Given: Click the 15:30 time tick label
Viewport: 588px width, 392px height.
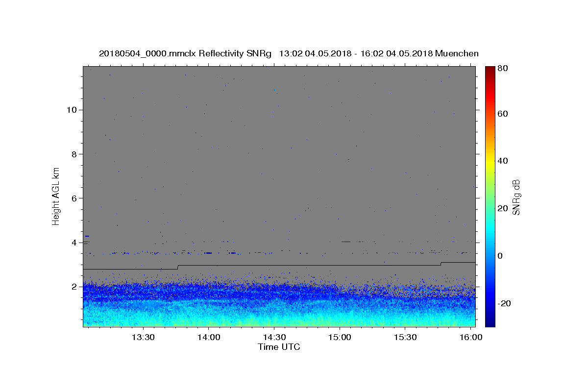Looking at the screenshot, I should point(405,337).
